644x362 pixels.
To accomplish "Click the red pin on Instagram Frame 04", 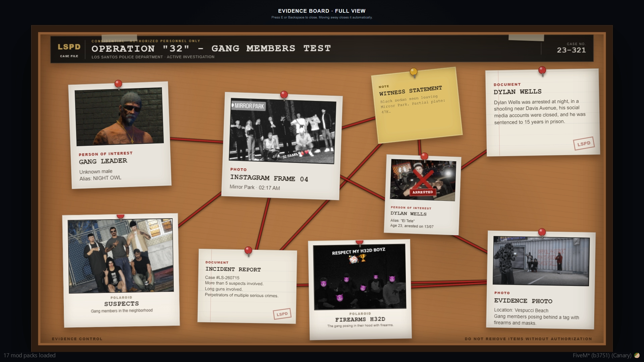I will [x=284, y=95].
